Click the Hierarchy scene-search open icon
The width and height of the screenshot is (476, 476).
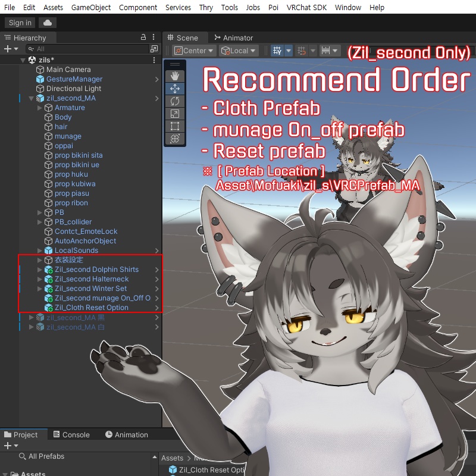[x=154, y=49]
